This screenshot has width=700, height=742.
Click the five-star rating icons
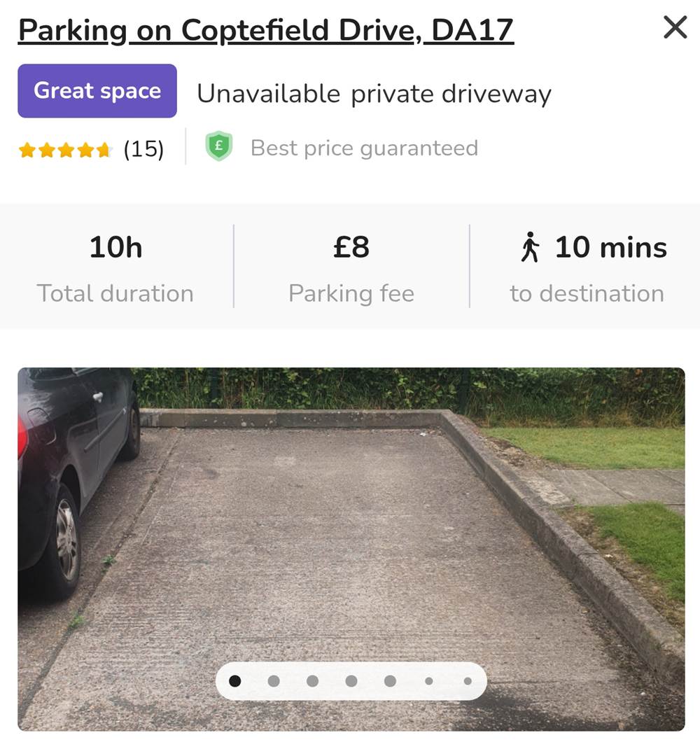[65, 149]
